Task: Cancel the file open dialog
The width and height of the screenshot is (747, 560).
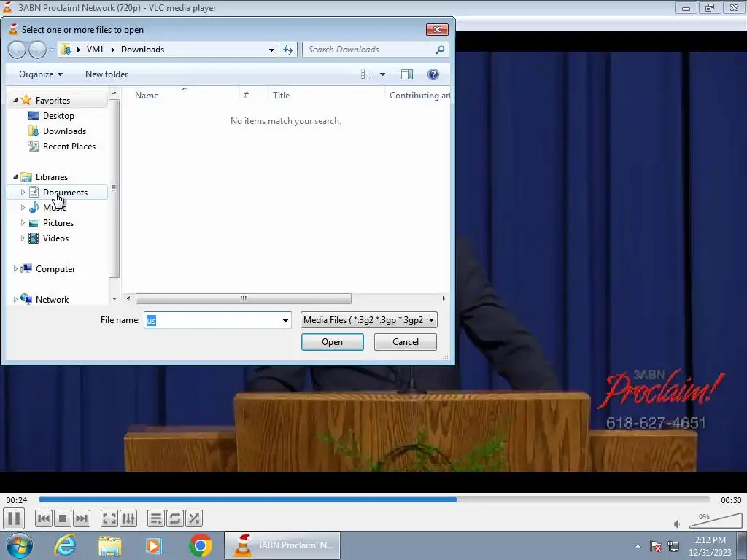Action: click(x=406, y=342)
